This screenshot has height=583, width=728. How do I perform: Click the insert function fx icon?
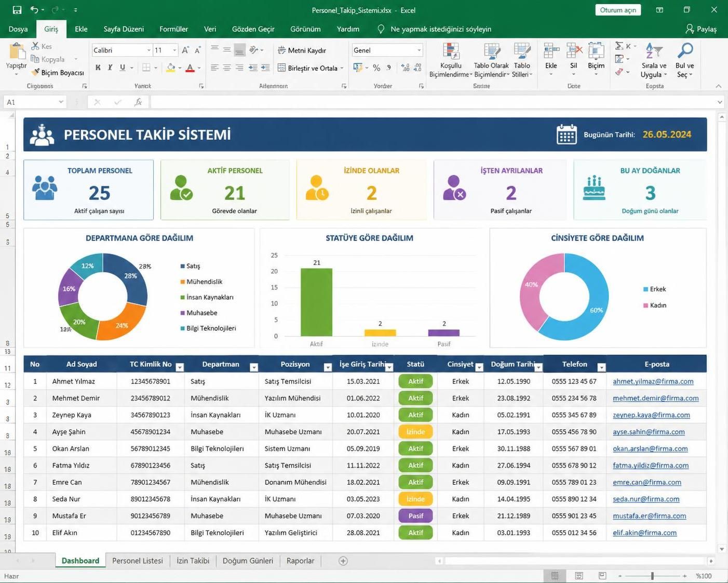tap(138, 102)
